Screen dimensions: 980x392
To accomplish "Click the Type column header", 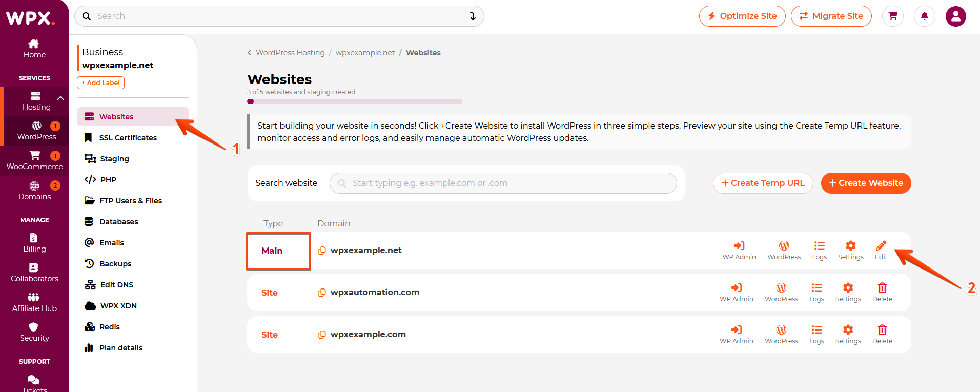I will [x=273, y=223].
